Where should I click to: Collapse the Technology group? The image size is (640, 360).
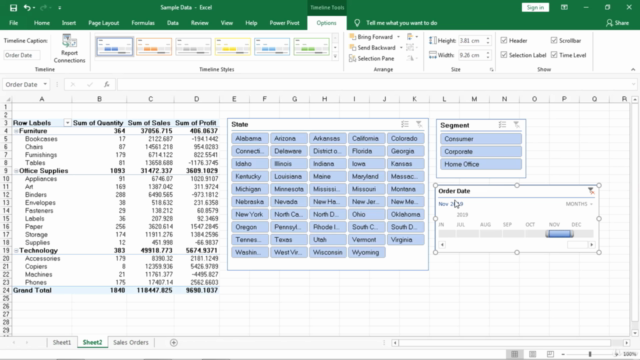tap(16, 251)
